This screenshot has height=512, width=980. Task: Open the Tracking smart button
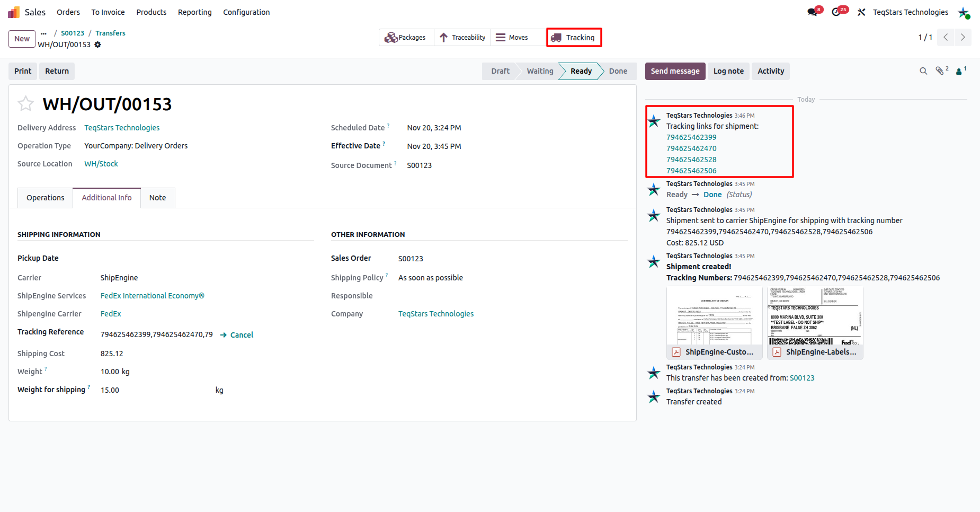click(574, 38)
